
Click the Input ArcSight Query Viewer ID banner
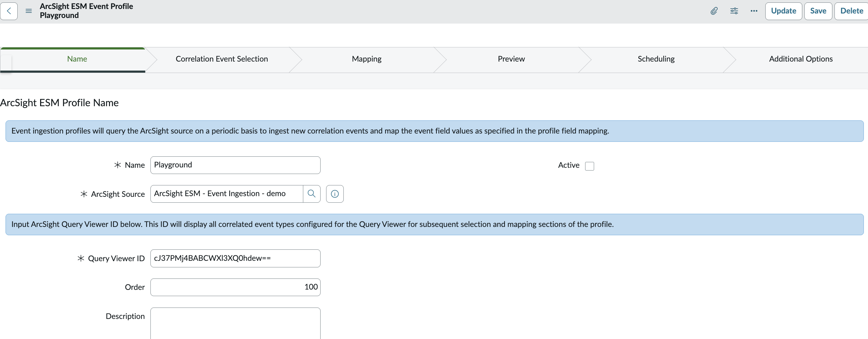pos(434,225)
